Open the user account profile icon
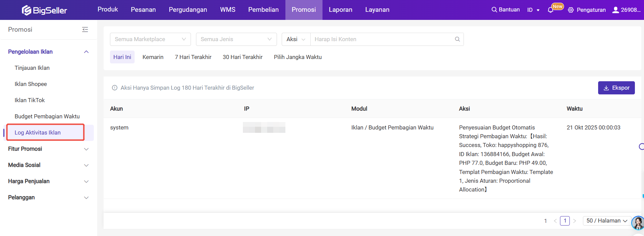 pos(616,10)
